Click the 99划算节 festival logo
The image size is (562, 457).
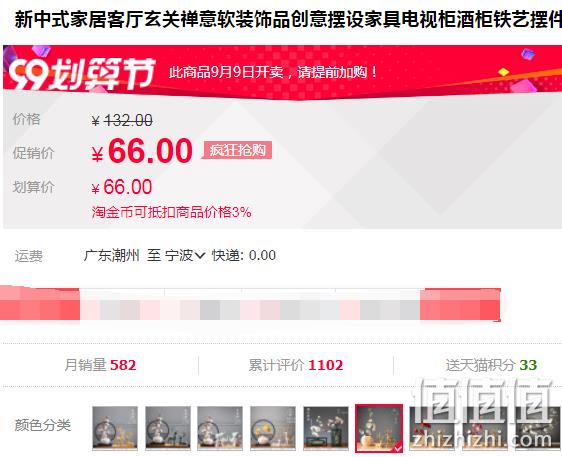[x=82, y=74]
